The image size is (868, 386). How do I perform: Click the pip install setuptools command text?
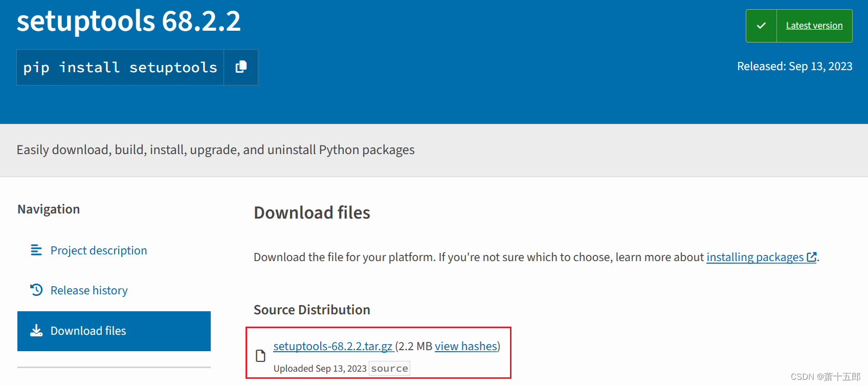120,67
